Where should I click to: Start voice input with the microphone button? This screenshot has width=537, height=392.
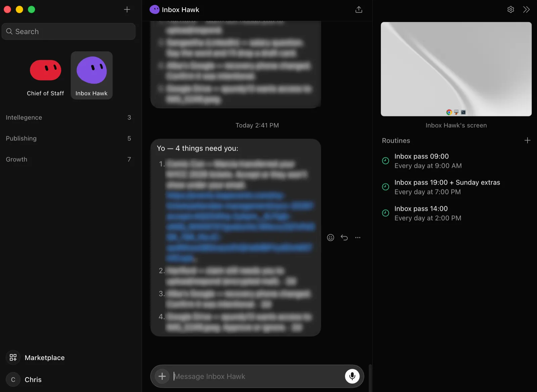(x=352, y=376)
